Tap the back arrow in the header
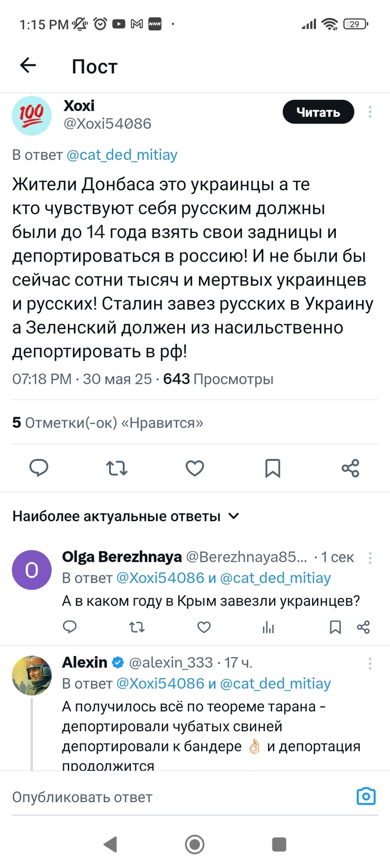The height and width of the screenshot is (868, 390). coord(28,66)
